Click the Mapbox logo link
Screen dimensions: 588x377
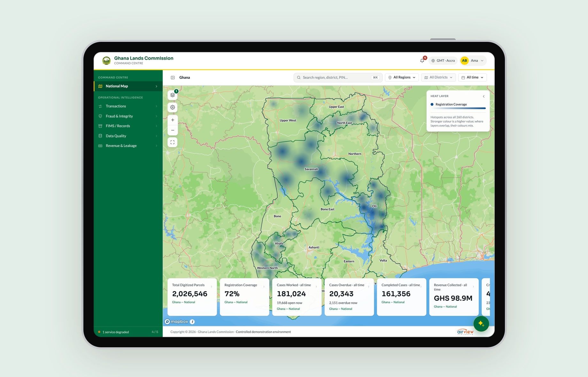click(x=176, y=322)
